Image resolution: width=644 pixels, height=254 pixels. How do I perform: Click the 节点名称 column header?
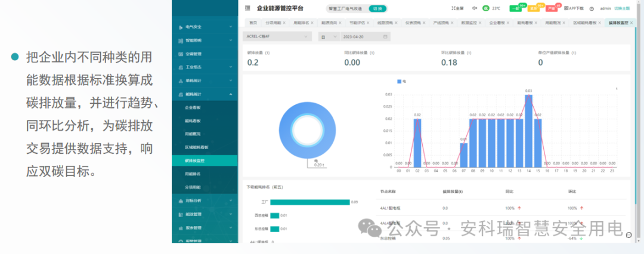tap(388, 191)
